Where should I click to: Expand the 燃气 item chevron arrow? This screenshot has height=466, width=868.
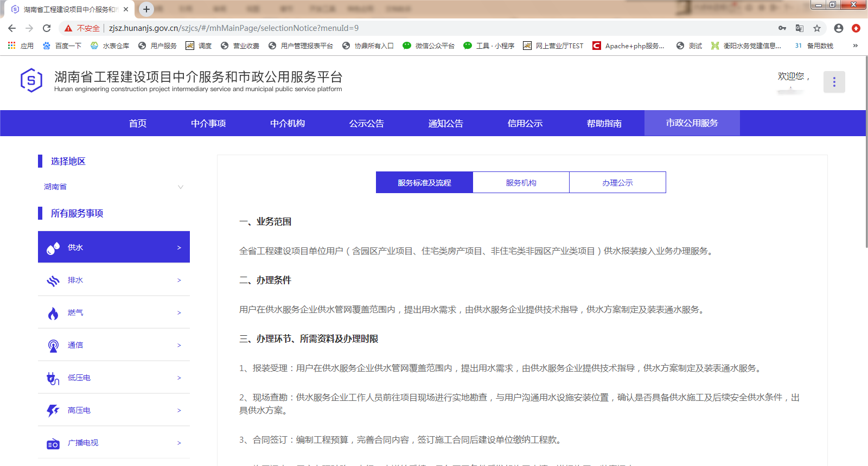[179, 313]
